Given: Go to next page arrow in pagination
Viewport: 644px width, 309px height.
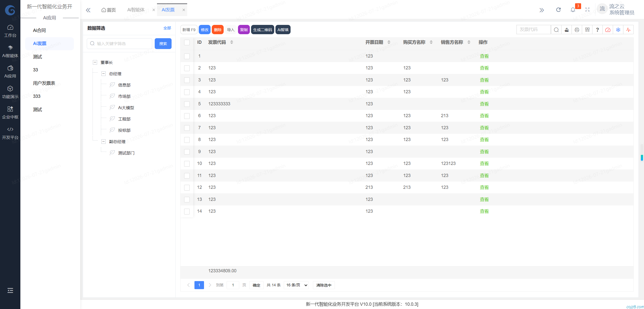Looking at the screenshot, I should click(x=210, y=285).
